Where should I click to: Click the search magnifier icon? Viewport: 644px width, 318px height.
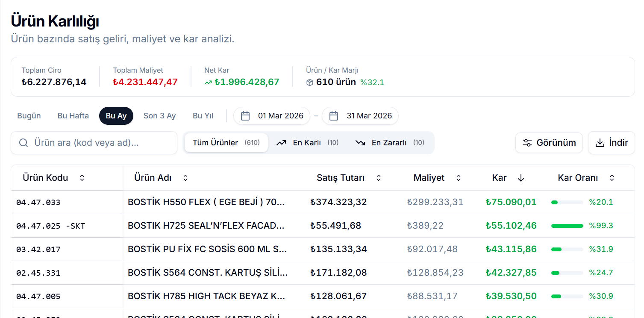(24, 143)
